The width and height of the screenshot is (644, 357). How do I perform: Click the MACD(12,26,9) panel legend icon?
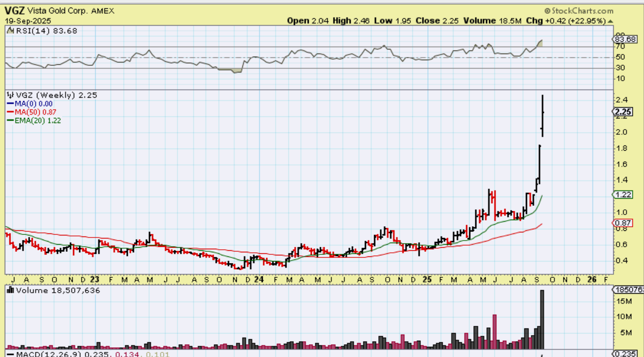point(10,354)
